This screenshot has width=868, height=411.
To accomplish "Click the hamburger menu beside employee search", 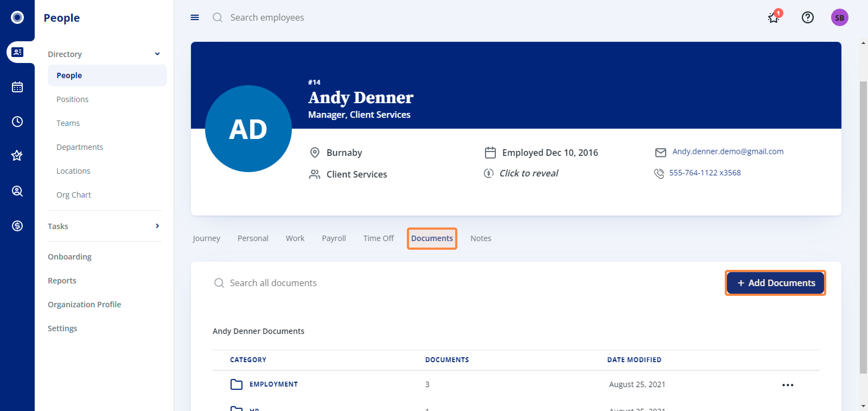I will 194,18.
